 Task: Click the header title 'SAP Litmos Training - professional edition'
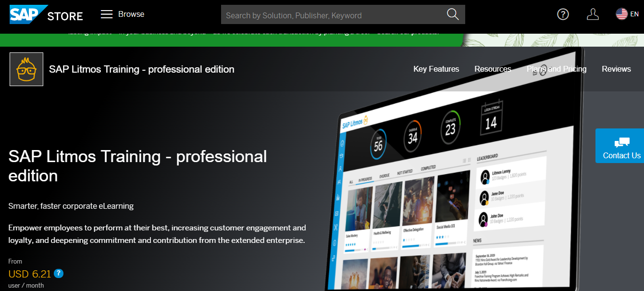pyautogui.click(x=142, y=69)
